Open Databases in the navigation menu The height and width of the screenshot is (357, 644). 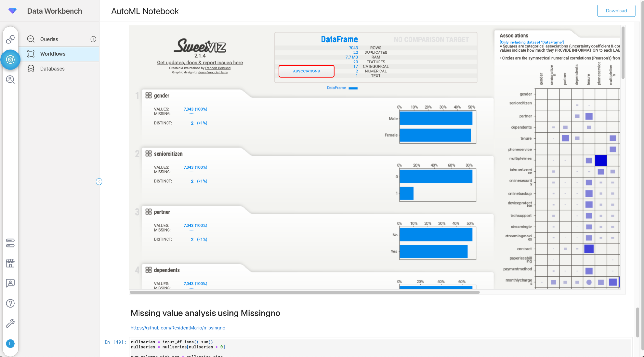tap(52, 69)
